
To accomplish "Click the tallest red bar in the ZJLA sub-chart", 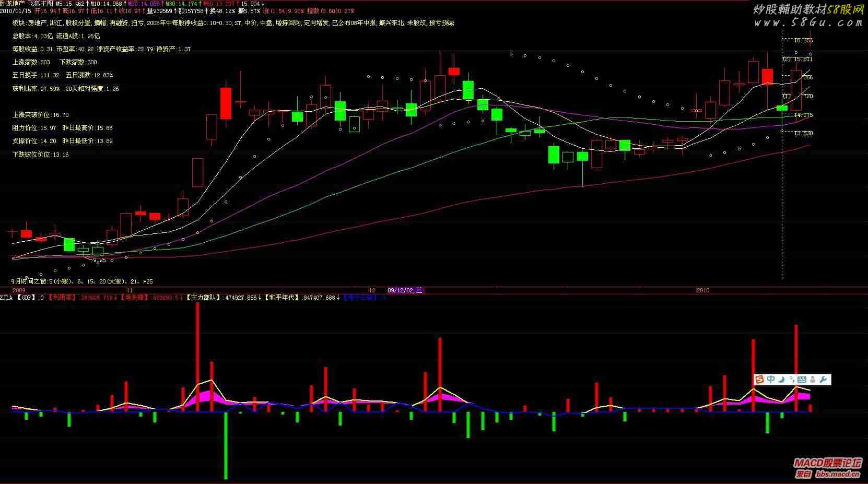I will click(x=197, y=357).
